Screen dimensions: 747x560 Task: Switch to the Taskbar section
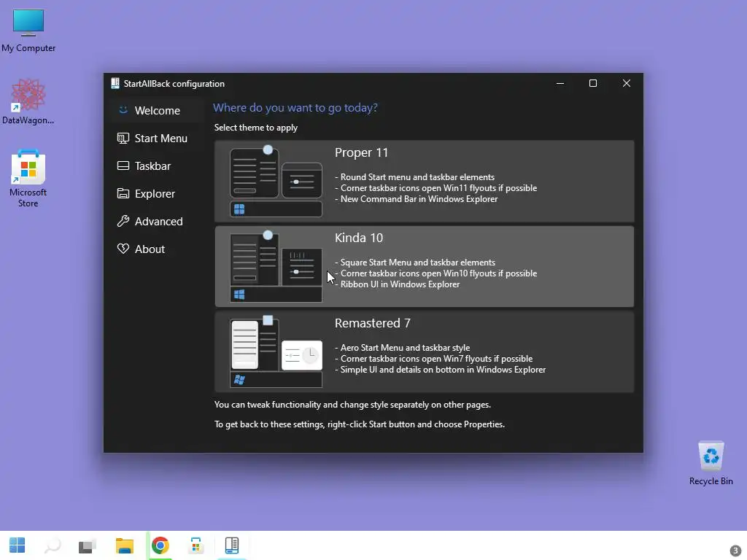point(156,166)
